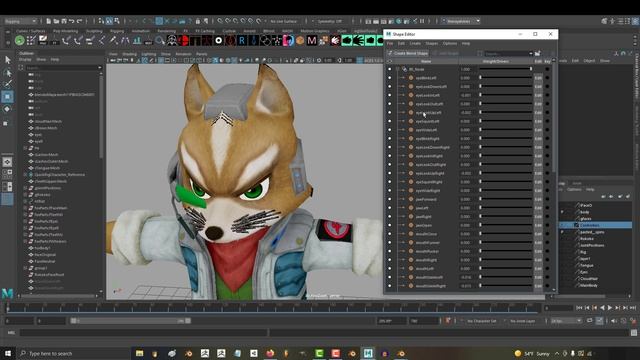
Task: Activate the Scale tool in toolbox
Action: 6,123
